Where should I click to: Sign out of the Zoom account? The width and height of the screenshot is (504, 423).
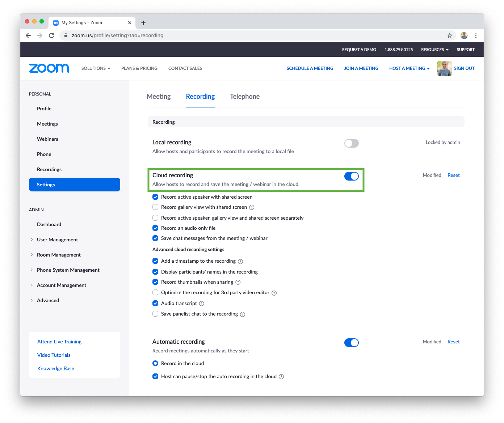pos(464,68)
